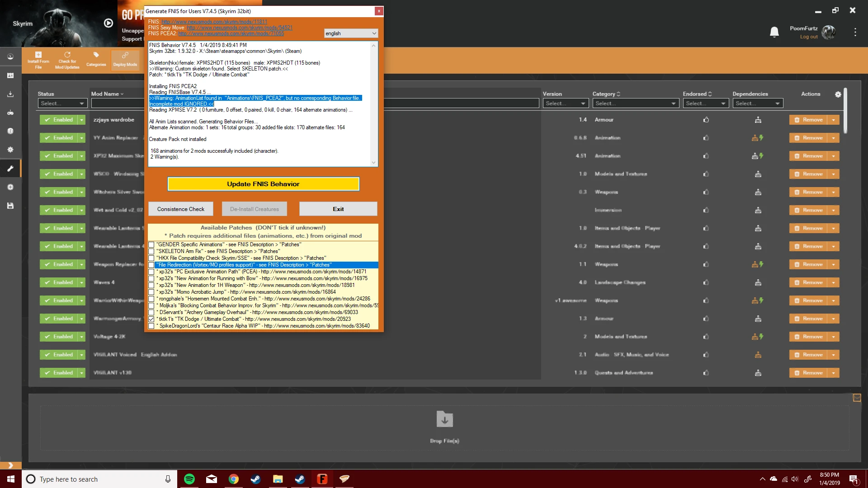
Task: Open the downloads icon in Vortex sidebar
Action: 10,94
